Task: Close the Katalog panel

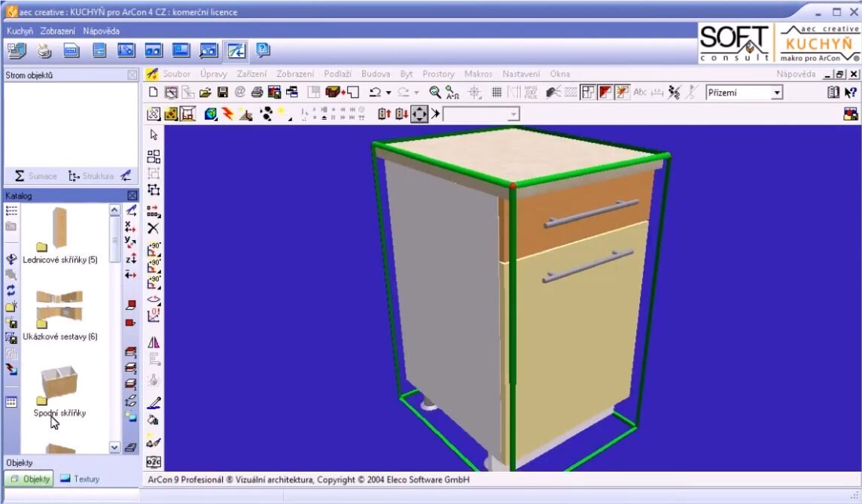Action: (x=132, y=196)
